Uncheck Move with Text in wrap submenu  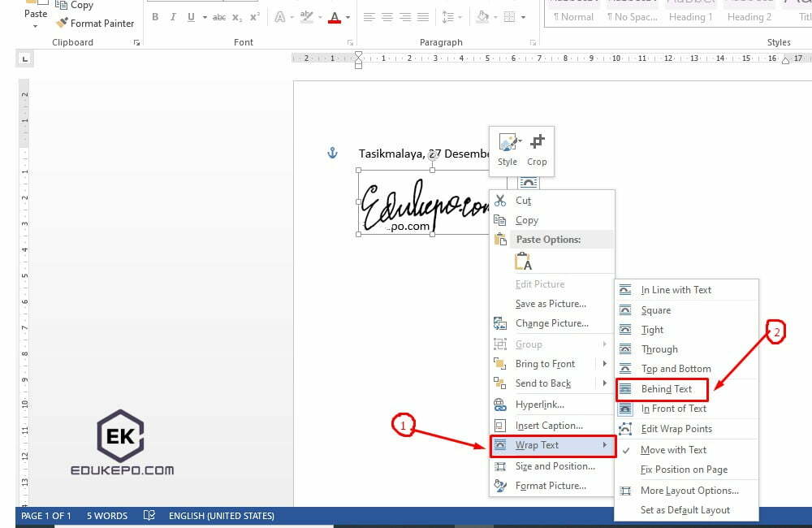(x=675, y=449)
